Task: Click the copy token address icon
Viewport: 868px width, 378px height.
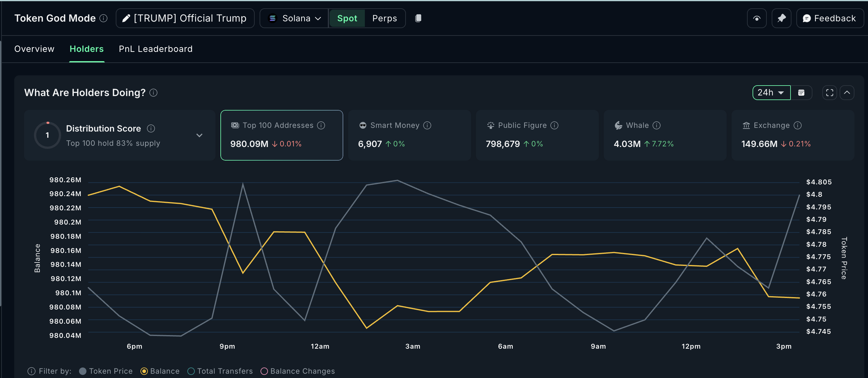Action: [418, 18]
